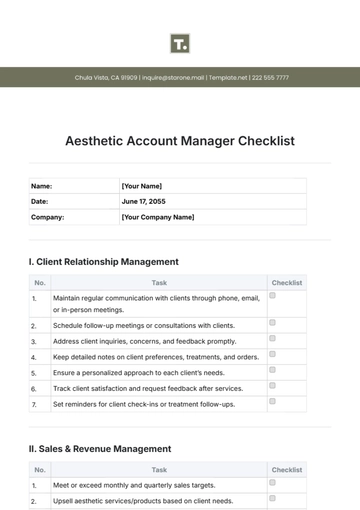Click the Date: label cell
Viewport: 360px width, 510px height.
coord(74,201)
